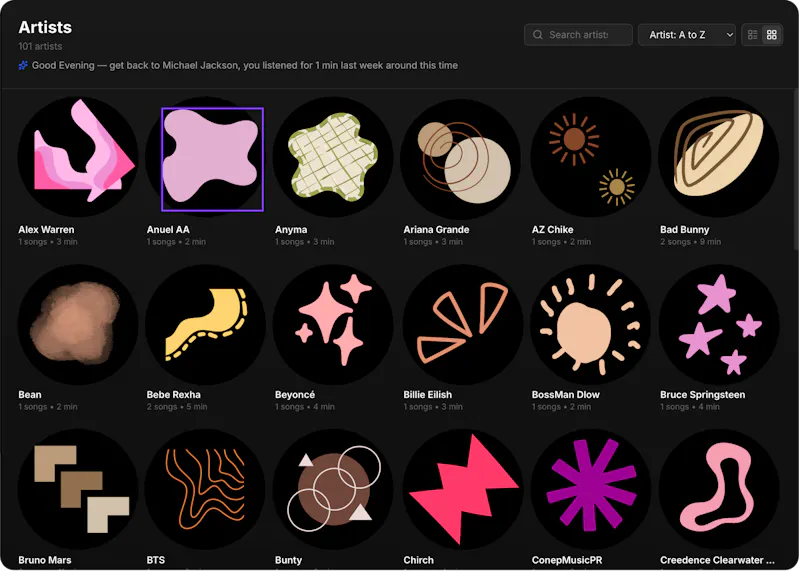This screenshot has height=571, width=800.
Task: Click the Bad Bunny artist name
Action: (x=685, y=230)
